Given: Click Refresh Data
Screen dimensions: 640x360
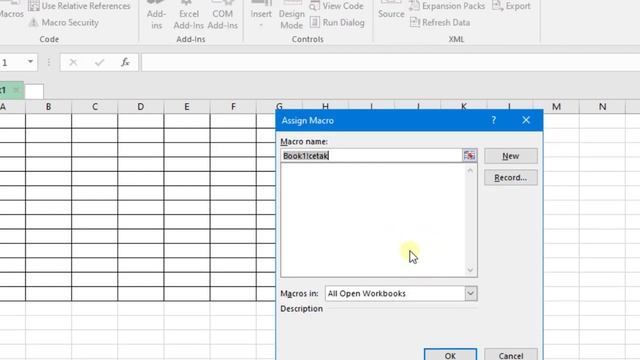Looking at the screenshot, I should pyautogui.click(x=440, y=22).
